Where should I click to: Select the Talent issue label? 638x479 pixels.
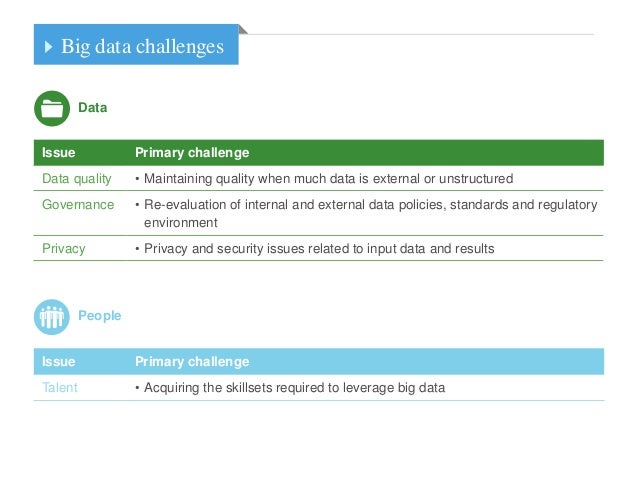tap(60, 387)
